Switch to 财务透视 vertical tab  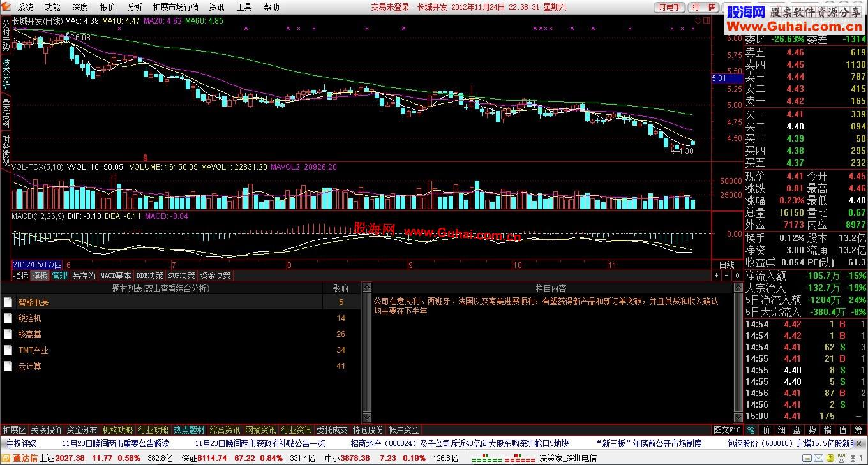click(x=6, y=150)
